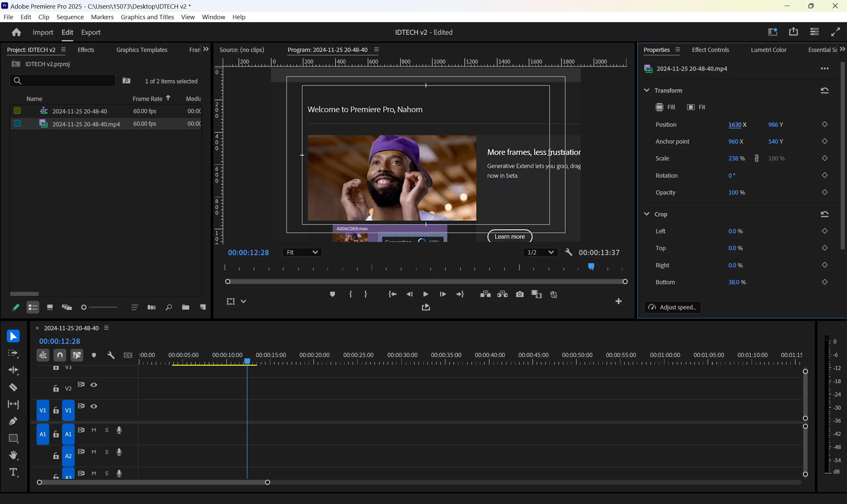This screenshot has width=847, height=504.
Task: Toggle V1 track output eye icon
Action: tap(94, 406)
